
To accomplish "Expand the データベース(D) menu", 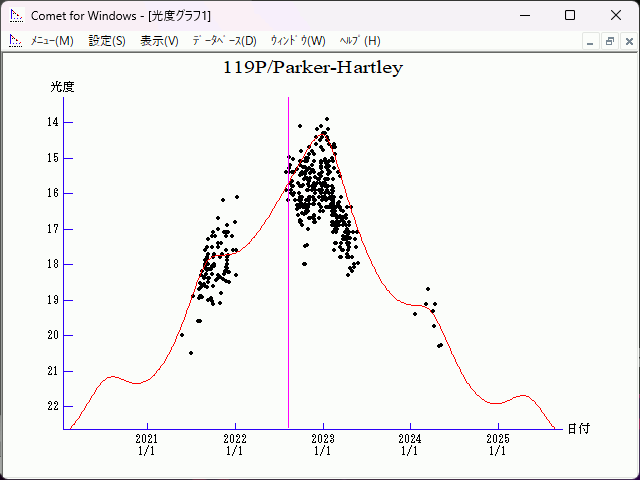I will [224, 41].
